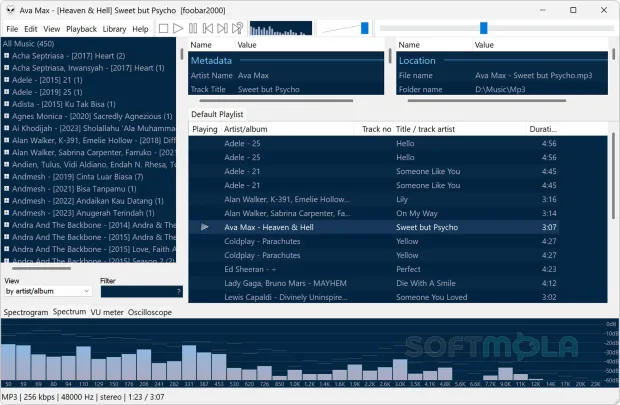Click the library Filter input field
Screen dimensions: 620x405
pos(142,291)
